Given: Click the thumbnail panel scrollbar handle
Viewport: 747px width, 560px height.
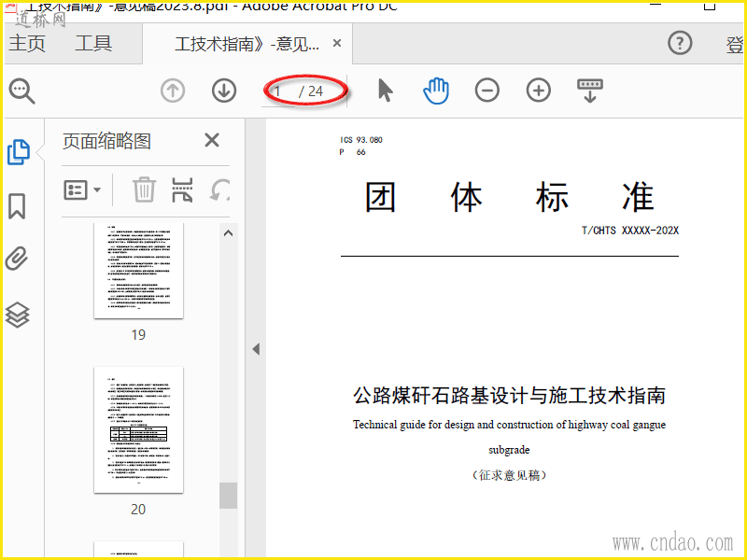Looking at the screenshot, I should (x=228, y=496).
